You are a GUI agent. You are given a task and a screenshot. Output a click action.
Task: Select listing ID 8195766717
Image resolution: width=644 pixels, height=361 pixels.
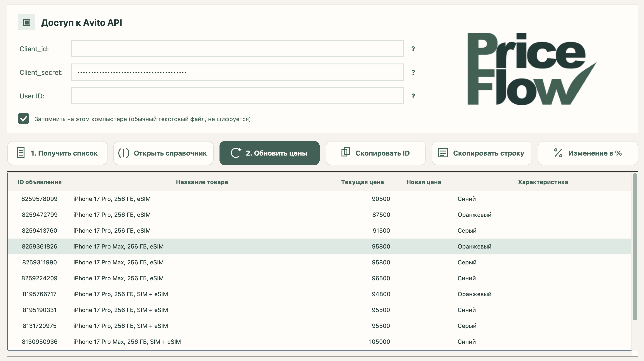click(x=39, y=294)
